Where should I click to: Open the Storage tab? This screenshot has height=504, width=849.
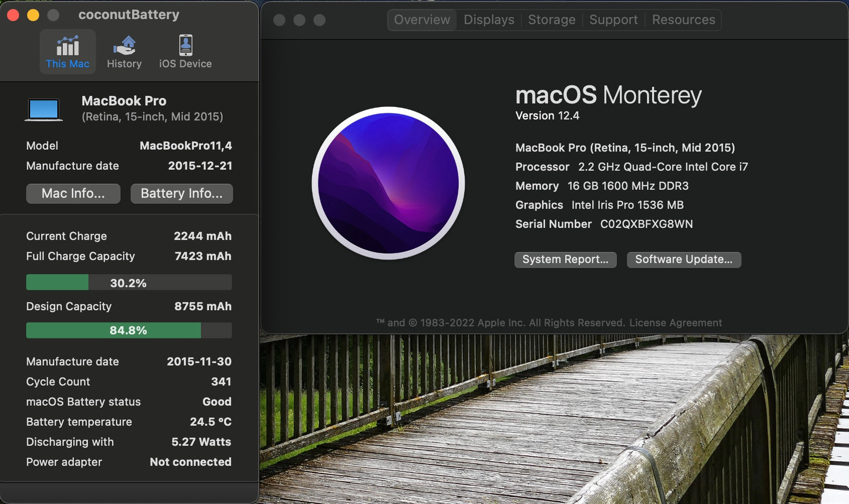(x=551, y=19)
